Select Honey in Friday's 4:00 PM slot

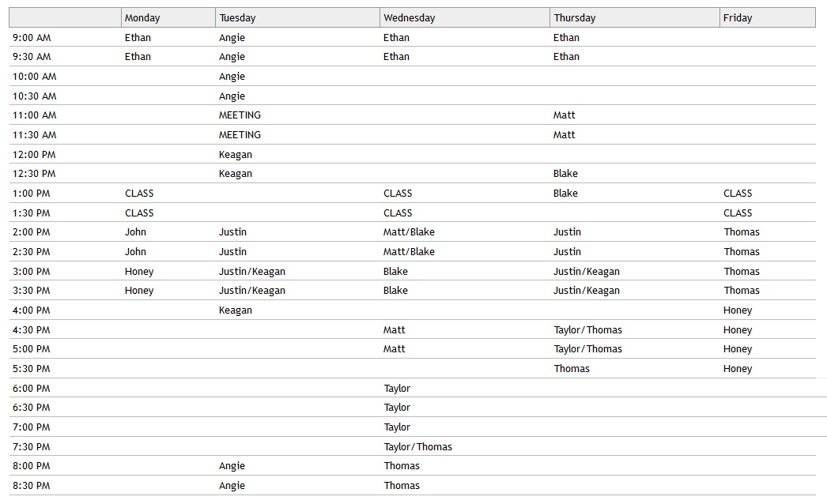738,310
